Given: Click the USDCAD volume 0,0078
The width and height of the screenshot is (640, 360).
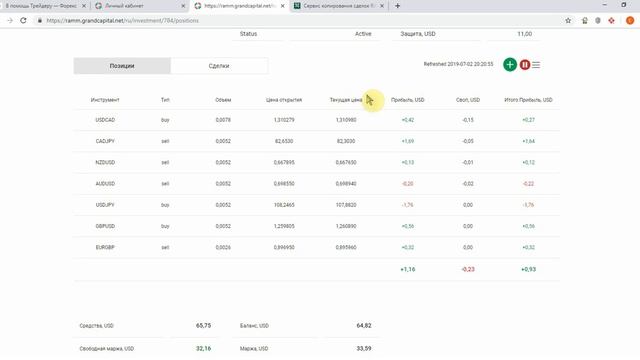Looking at the screenshot, I should pos(223,120).
